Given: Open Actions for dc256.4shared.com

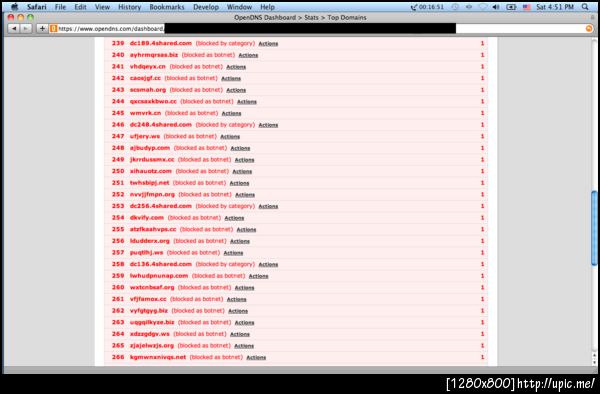Looking at the screenshot, I should pyautogui.click(x=268, y=206).
